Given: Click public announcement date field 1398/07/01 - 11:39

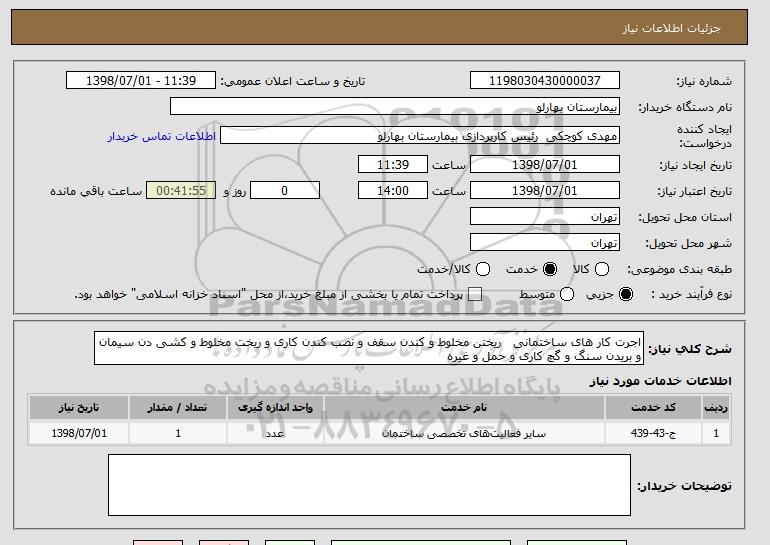Looking at the screenshot, I should [x=141, y=81].
